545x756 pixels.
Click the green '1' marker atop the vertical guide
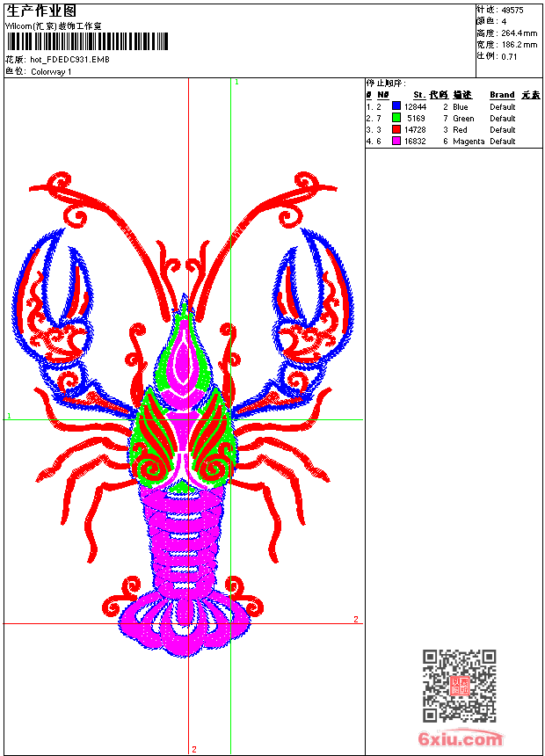[x=236, y=83]
